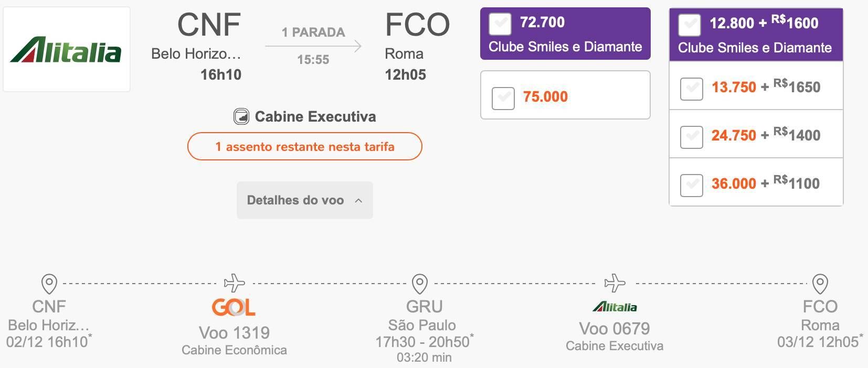Click the 1 PARADA stop label

click(x=313, y=33)
